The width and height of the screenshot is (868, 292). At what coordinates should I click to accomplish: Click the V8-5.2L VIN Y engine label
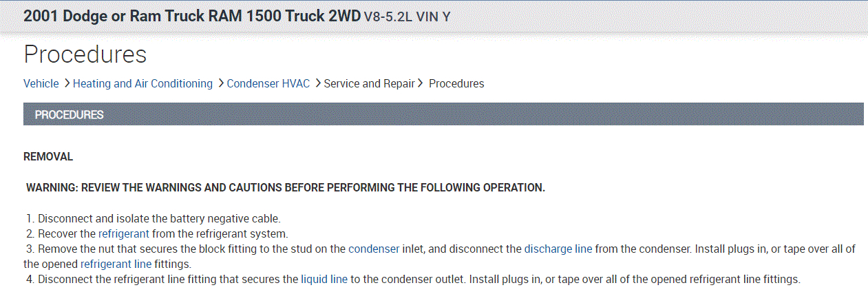pos(407,17)
